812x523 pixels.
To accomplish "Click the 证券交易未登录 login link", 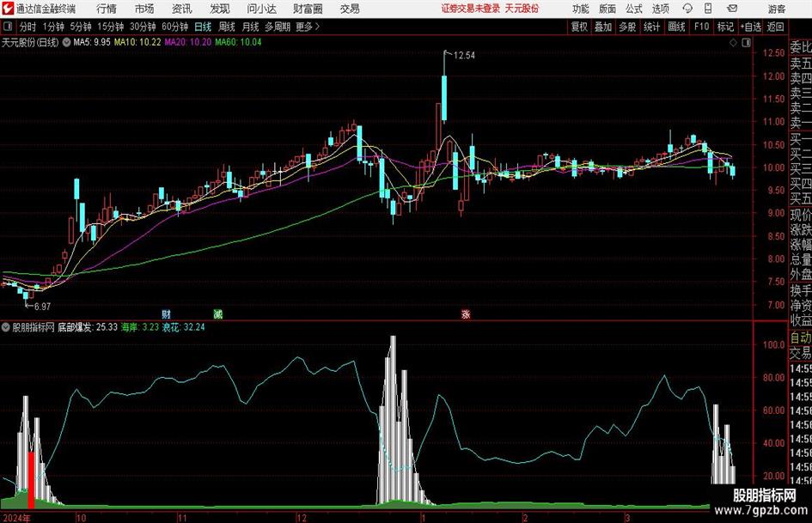I will point(471,9).
